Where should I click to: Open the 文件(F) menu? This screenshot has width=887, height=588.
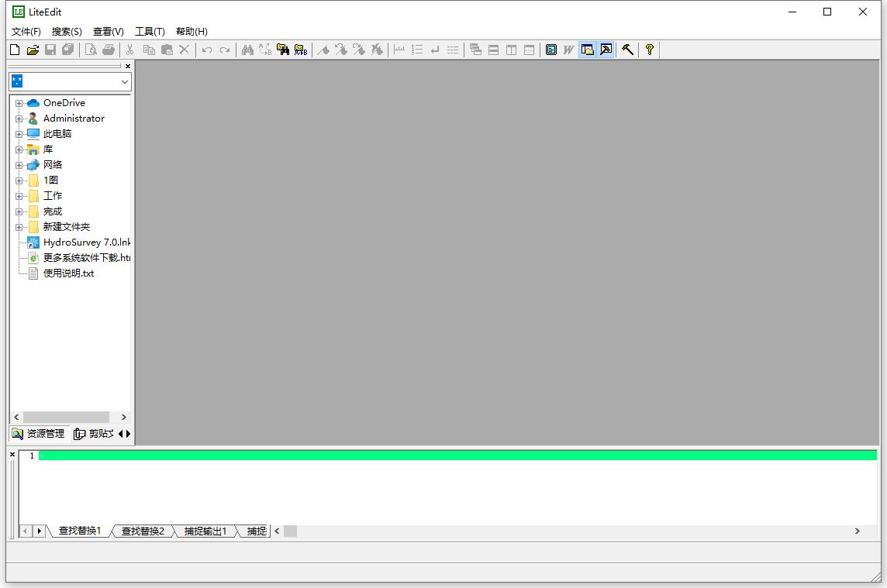(26, 32)
